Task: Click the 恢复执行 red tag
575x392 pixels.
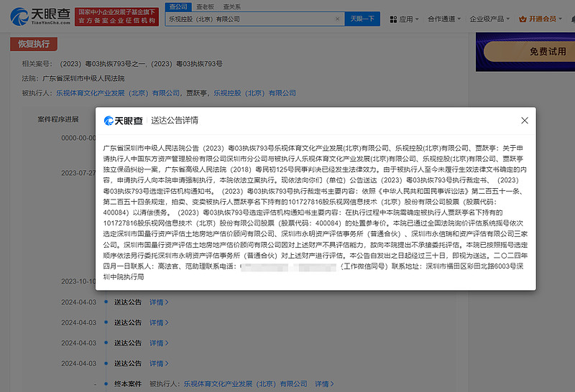Action: coord(34,44)
